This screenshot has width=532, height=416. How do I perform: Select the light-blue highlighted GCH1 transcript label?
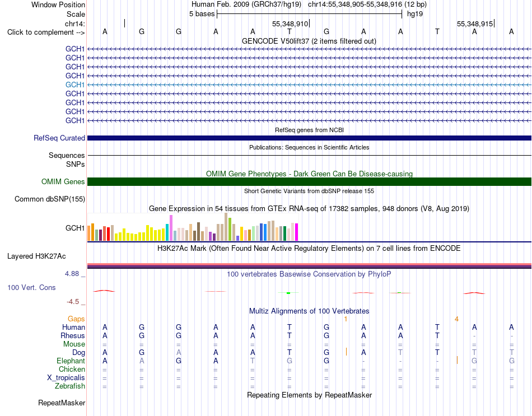pos(75,85)
